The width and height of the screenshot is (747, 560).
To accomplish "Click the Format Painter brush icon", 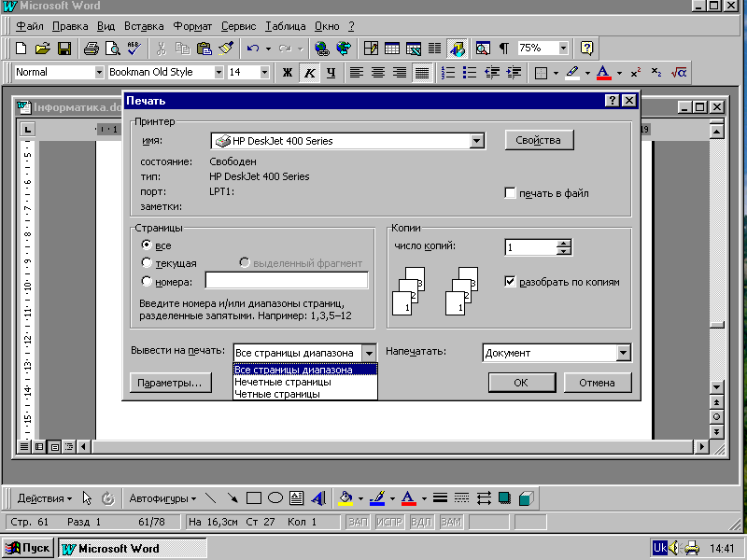I will pyautogui.click(x=226, y=49).
